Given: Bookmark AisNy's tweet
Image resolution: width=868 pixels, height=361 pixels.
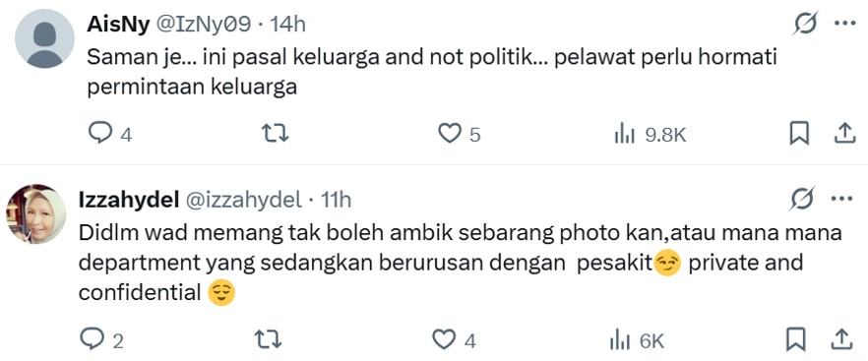Looking at the screenshot, I should coord(799,134).
